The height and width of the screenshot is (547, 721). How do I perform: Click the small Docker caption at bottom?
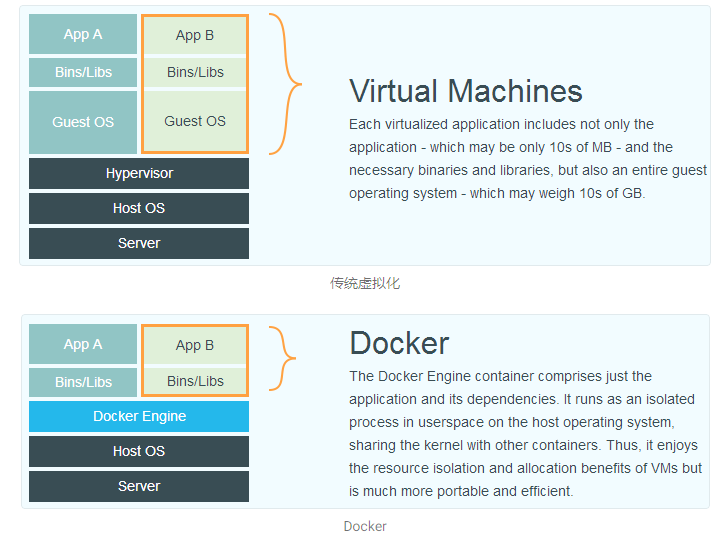point(365,526)
